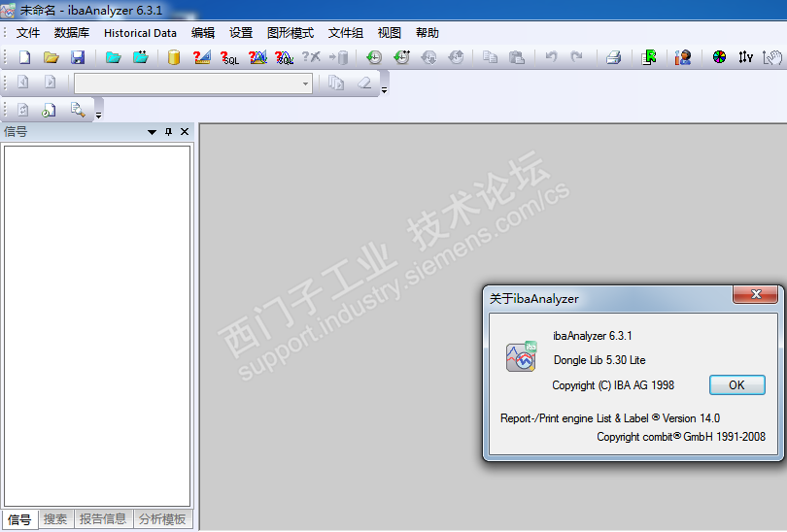
Task: Click the Y-axis autoscale icon
Action: 745,57
